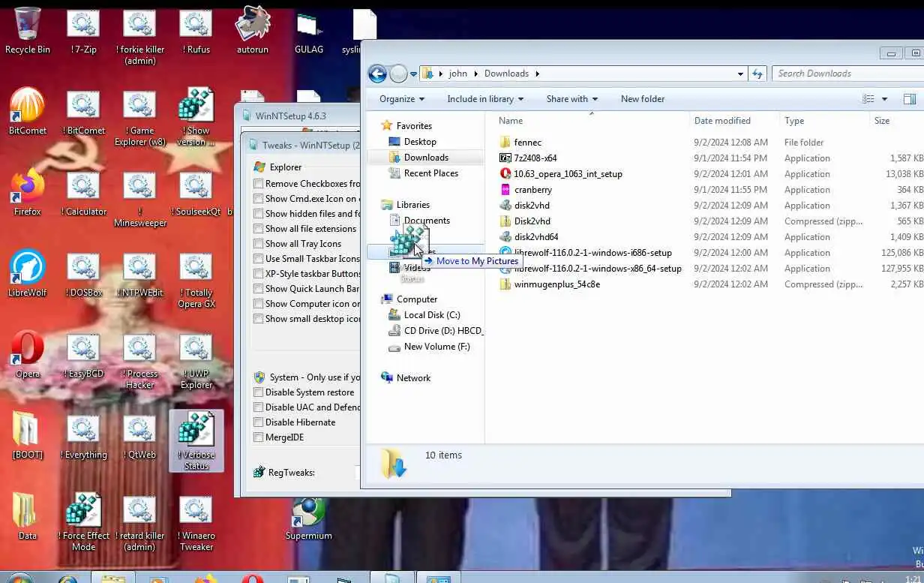Open Desktop under Favorites
This screenshot has height=583, width=924.
(x=420, y=142)
